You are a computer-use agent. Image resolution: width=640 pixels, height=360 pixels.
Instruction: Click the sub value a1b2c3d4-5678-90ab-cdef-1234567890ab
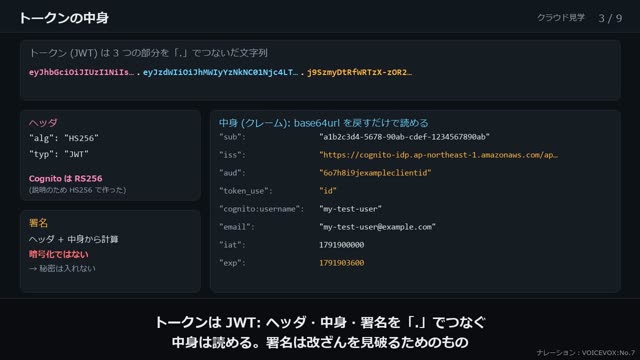(x=404, y=137)
